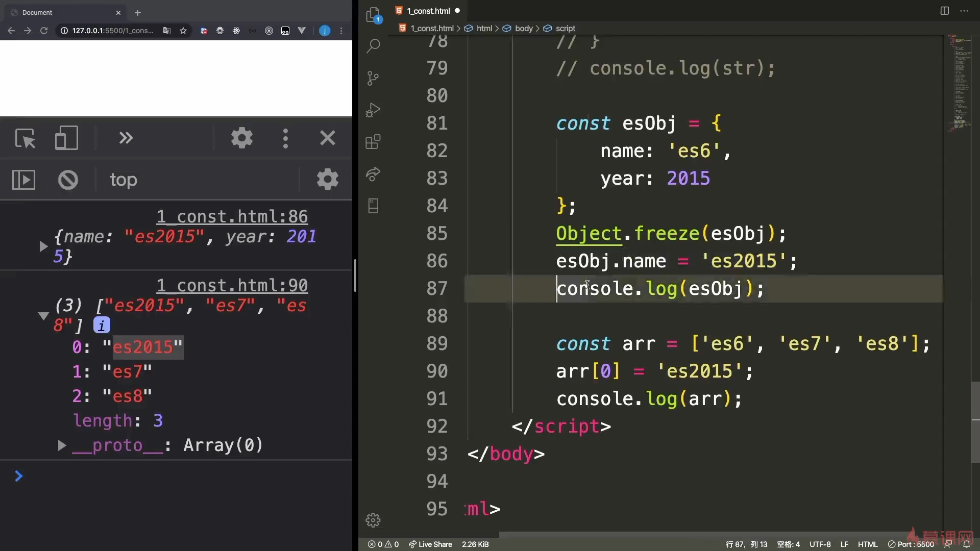The width and height of the screenshot is (980, 551).
Task: Open the Source Control view
Action: tap(373, 78)
